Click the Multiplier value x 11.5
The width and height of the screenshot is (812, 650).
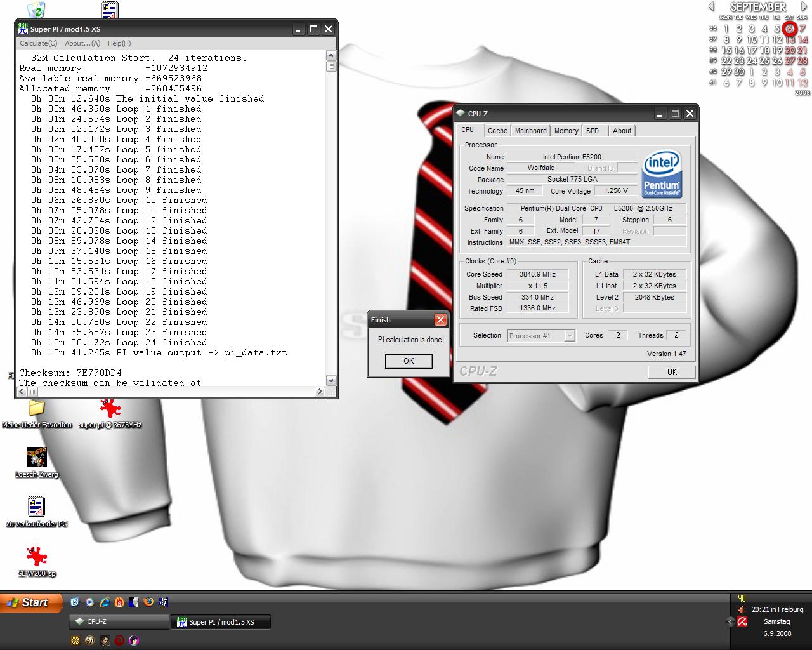click(537, 286)
